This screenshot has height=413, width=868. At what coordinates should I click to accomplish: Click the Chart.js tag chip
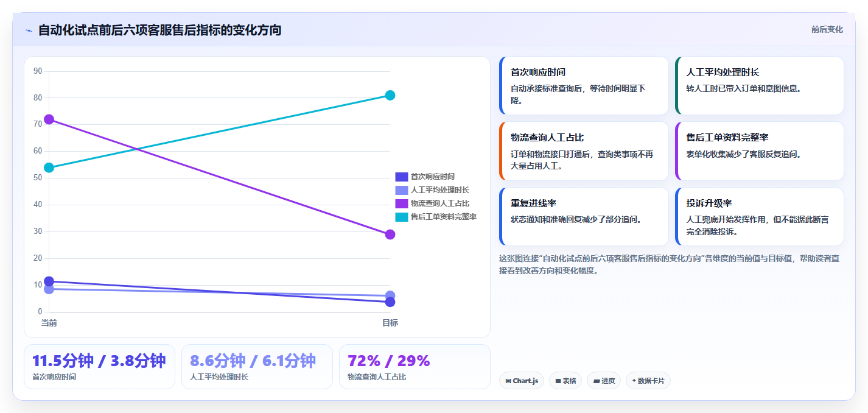coord(522,381)
